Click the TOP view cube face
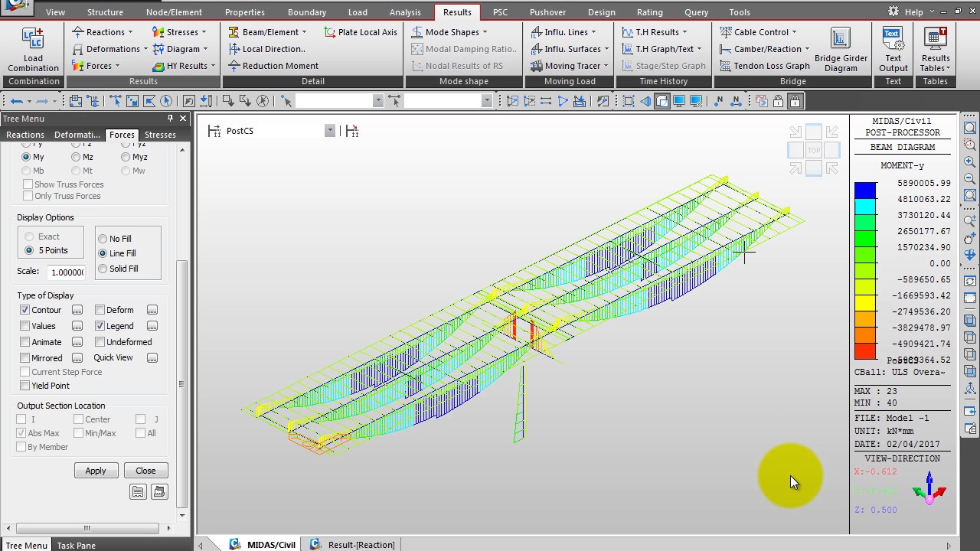The image size is (980, 551). [813, 150]
